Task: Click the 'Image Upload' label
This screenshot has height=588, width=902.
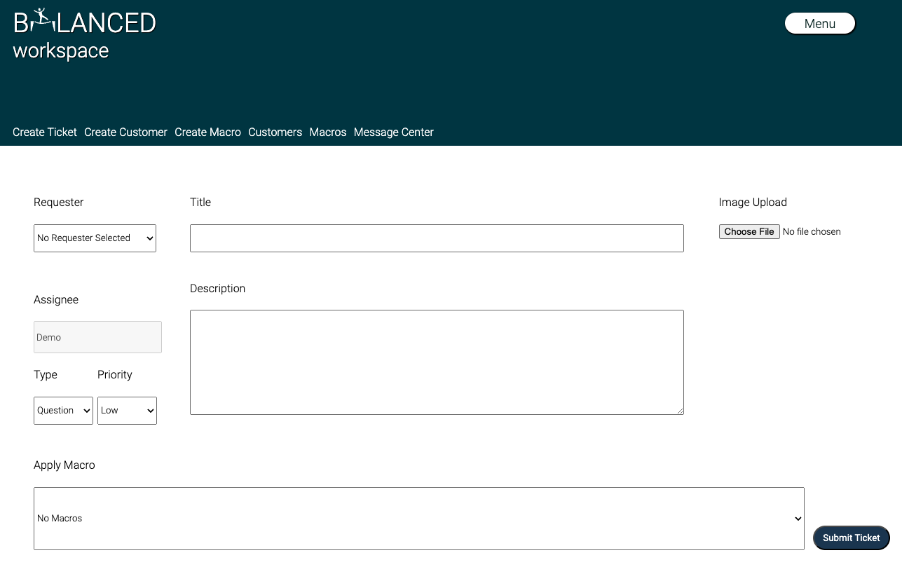Action: [x=753, y=203]
